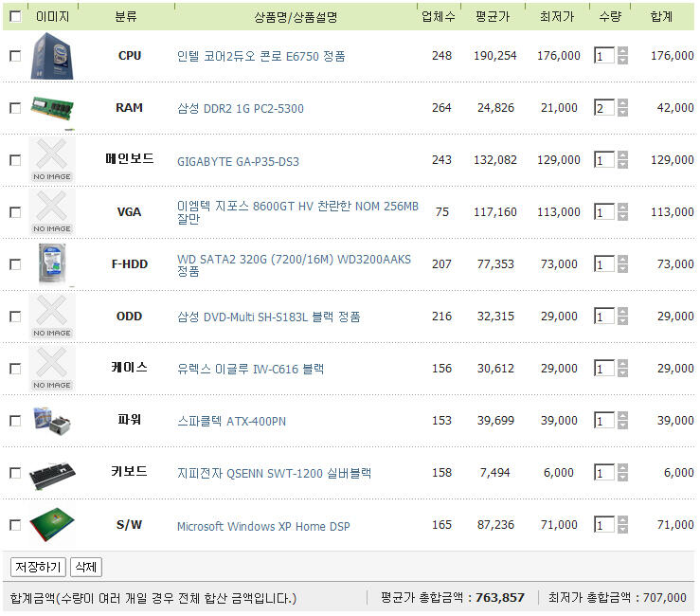This screenshot has height=616, width=700.
Task: Check the CPU row checkbox
Action: click(15, 56)
